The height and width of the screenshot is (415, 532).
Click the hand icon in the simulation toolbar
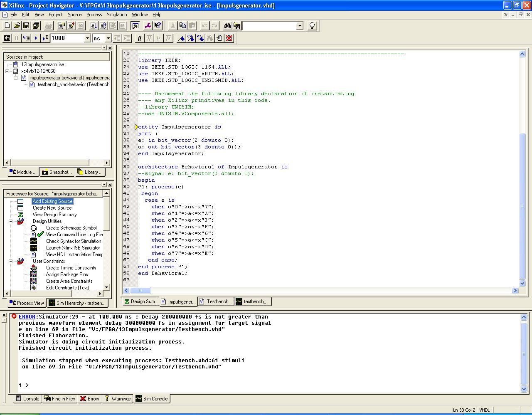219,38
